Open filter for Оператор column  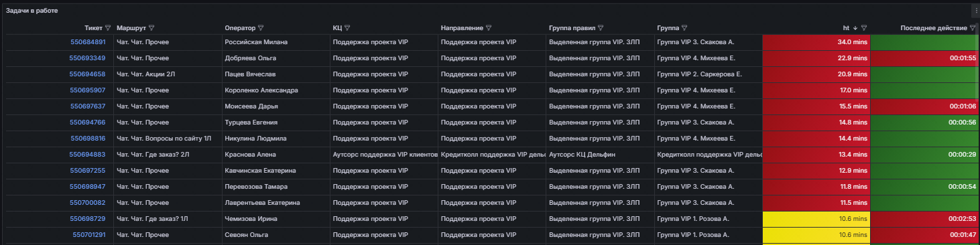261,28
